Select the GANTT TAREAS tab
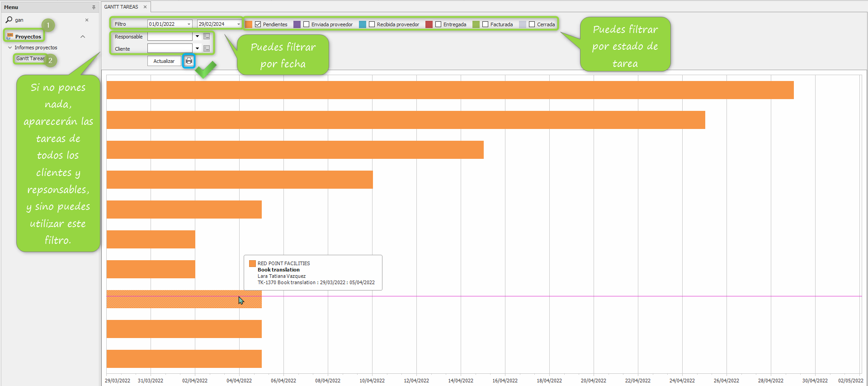The height and width of the screenshot is (386, 868). [121, 7]
